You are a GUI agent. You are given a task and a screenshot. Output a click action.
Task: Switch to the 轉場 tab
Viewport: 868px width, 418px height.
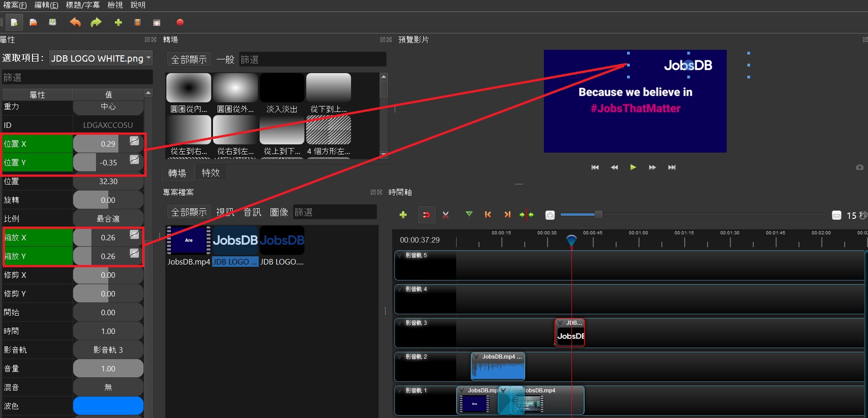[x=177, y=173]
